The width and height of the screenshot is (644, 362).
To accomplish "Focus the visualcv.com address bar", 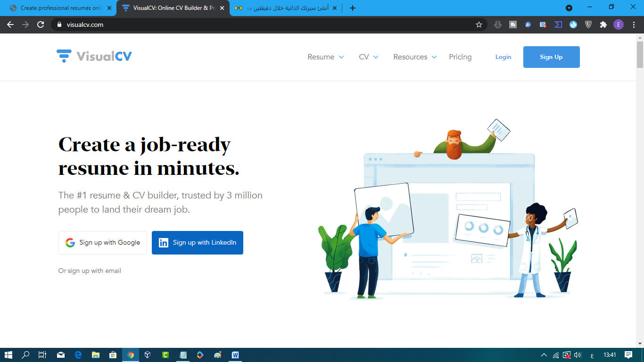I will point(269,25).
